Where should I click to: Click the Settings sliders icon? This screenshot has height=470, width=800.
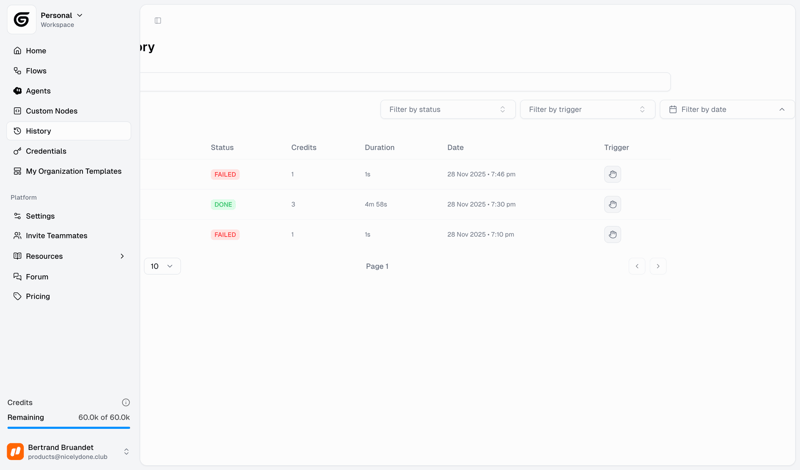click(17, 216)
